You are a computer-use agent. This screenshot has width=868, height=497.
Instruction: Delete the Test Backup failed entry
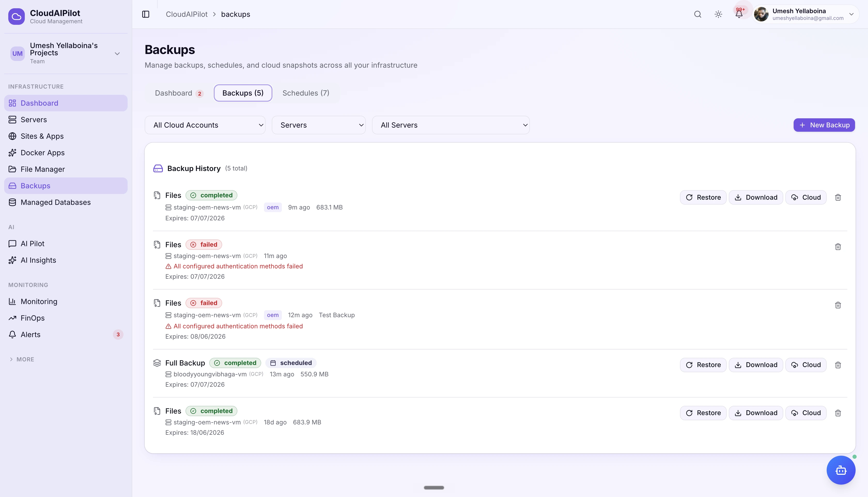(x=838, y=305)
